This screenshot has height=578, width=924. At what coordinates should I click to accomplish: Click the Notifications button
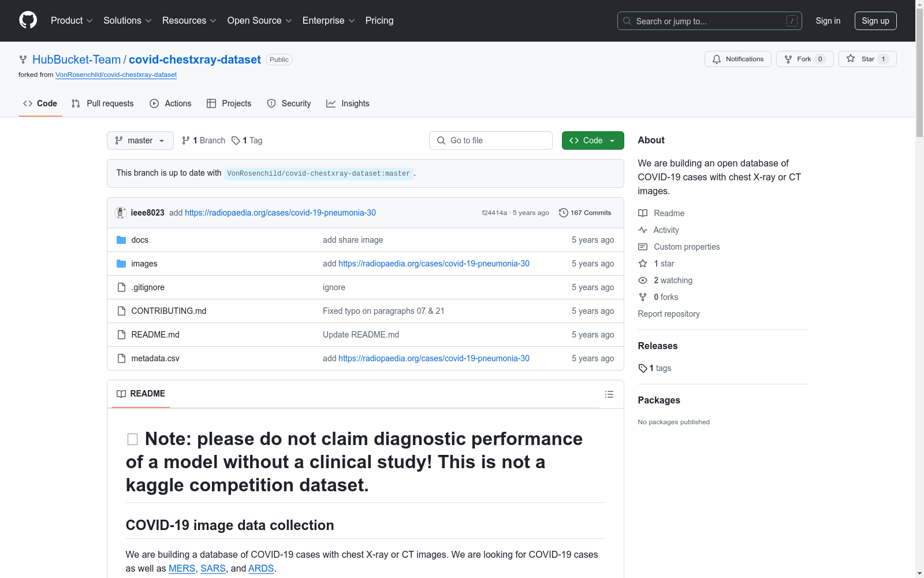click(x=738, y=59)
